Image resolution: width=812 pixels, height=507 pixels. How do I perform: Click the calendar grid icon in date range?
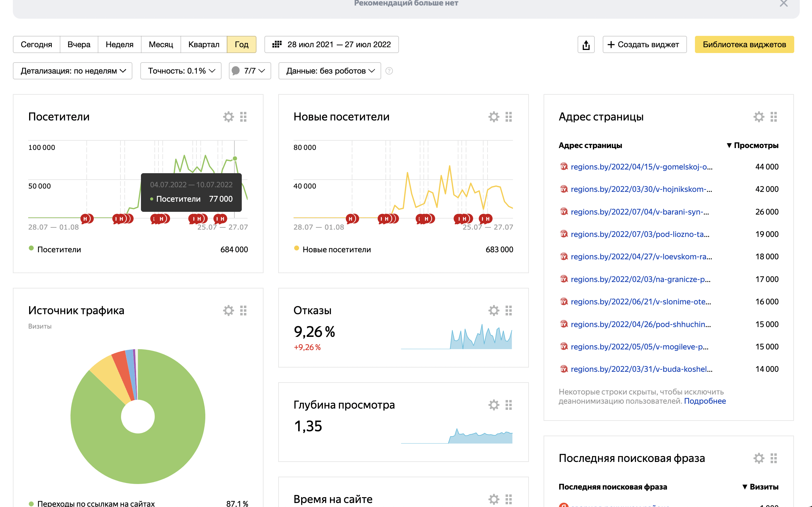point(277,44)
